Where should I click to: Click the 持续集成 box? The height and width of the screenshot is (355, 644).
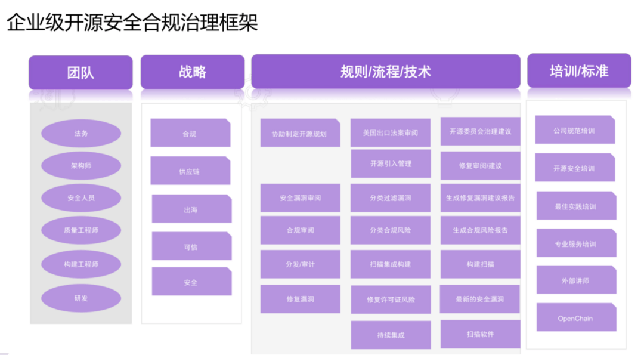391,335
